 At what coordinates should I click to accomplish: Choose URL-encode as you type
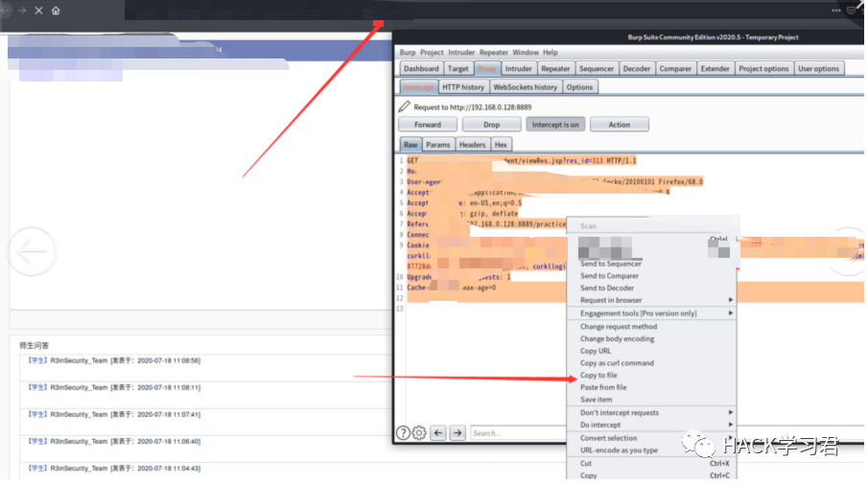click(x=651, y=450)
